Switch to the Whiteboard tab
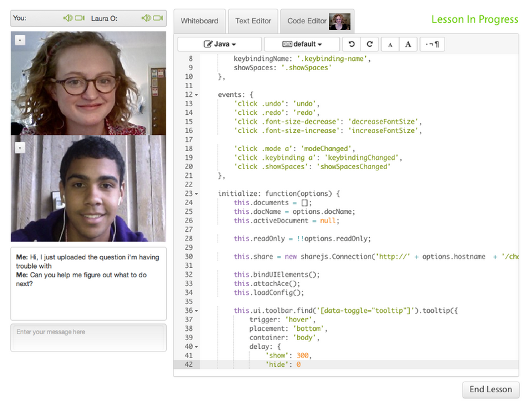This screenshot has height=405, width=532. tap(200, 21)
